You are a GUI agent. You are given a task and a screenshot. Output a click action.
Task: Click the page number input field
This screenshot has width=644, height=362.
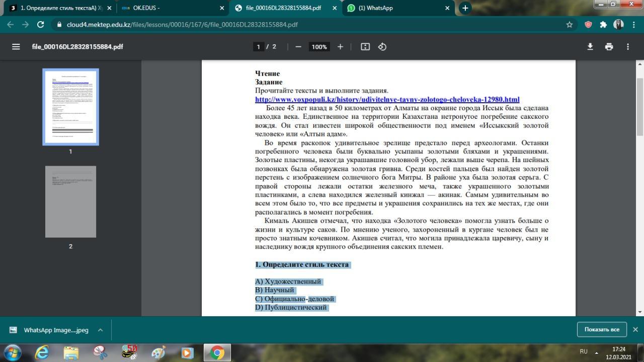(258, 47)
